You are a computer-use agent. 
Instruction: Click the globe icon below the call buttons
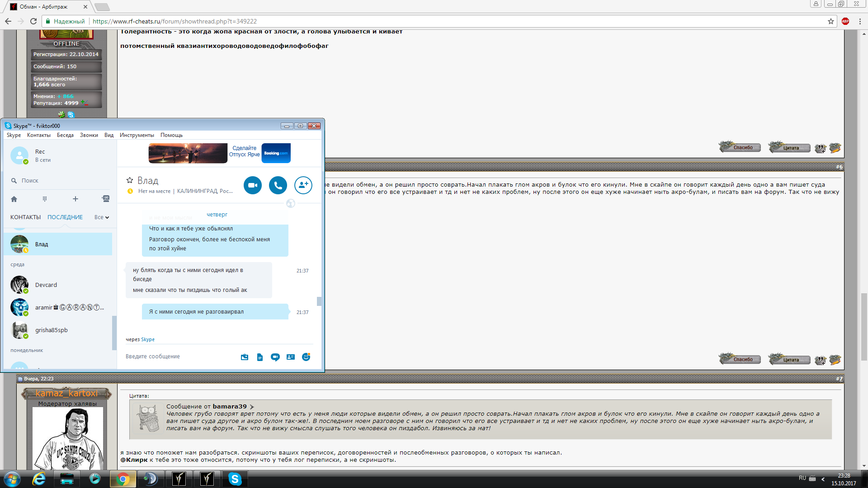click(291, 203)
